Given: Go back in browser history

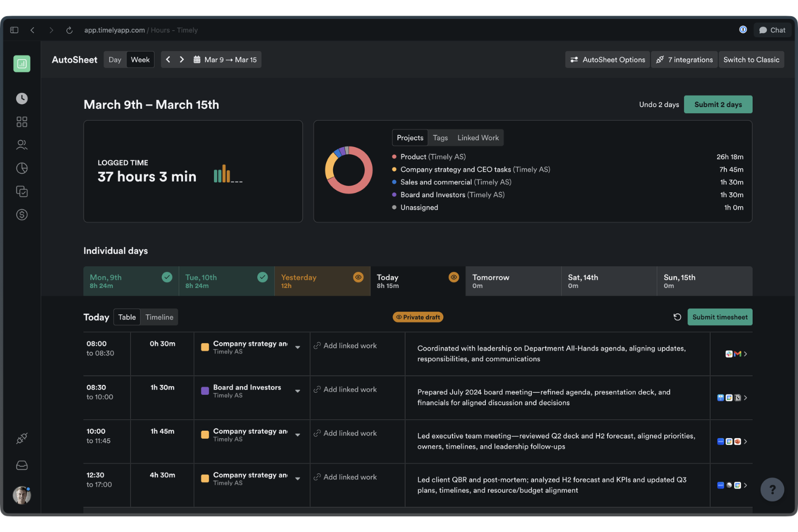Looking at the screenshot, I should (32, 30).
